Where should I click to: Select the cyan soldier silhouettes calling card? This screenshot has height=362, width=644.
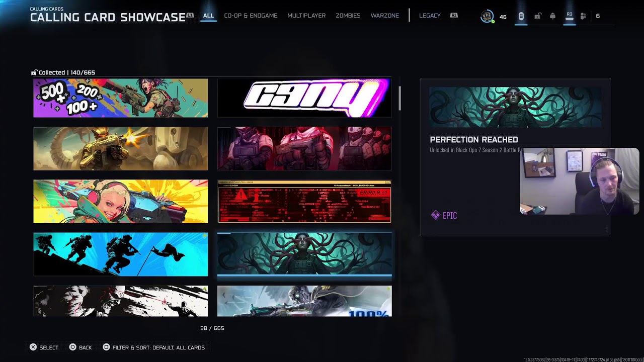[121, 254]
